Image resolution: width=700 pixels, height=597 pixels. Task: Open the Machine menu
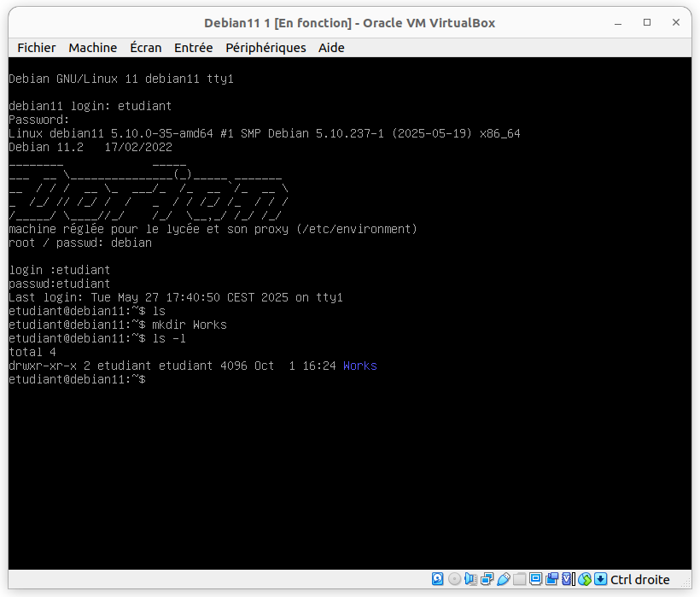(x=92, y=48)
